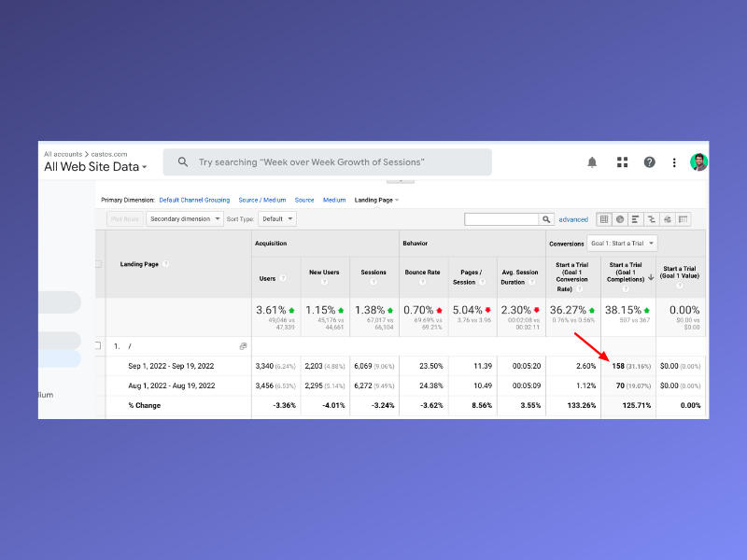Tick the checkbox for row 1
The image size is (747, 560).
[x=97, y=345]
